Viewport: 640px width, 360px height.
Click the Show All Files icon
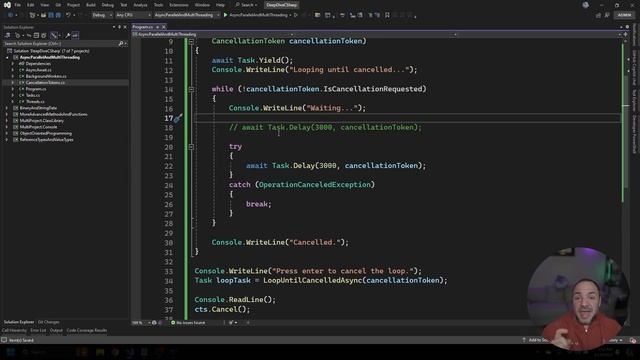[44, 36]
